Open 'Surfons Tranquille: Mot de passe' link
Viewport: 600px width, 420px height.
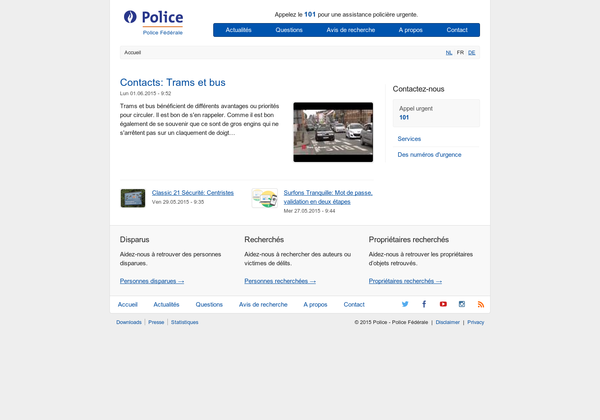pos(328,197)
